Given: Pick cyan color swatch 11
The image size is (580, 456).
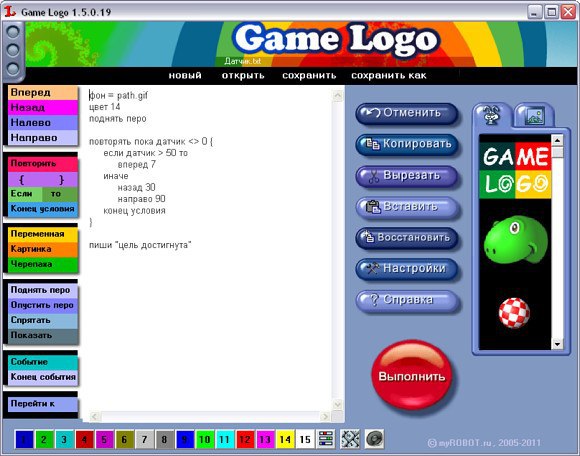Looking at the screenshot, I should click(225, 439).
